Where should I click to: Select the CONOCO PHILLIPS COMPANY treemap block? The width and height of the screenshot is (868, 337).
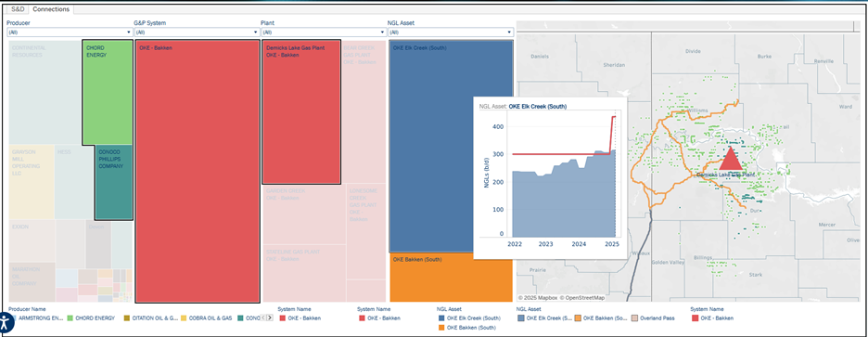(x=113, y=182)
